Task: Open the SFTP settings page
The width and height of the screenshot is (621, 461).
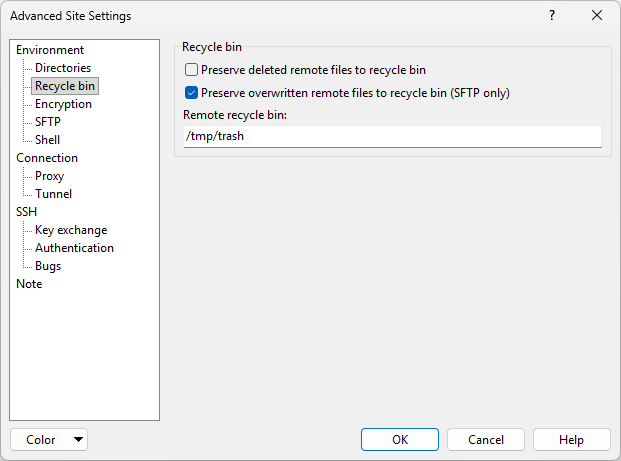Action: click(48, 122)
